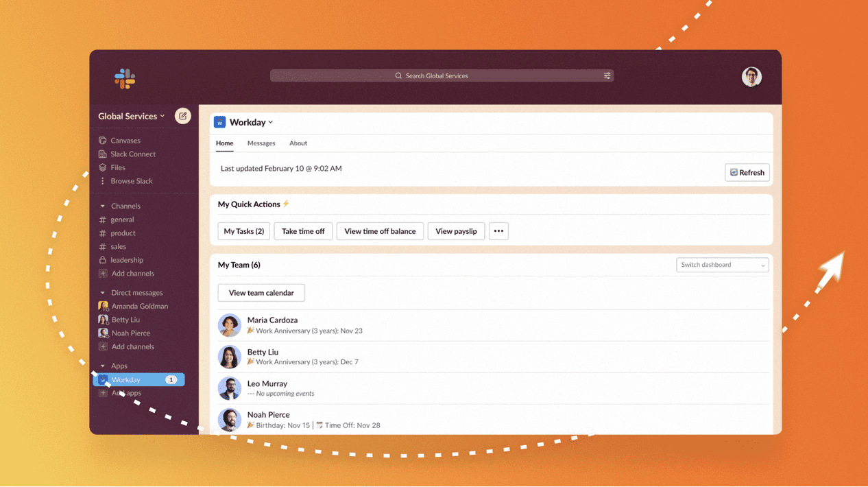Click the Search Global Services field

pyautogui.click(x=442, y=76)
